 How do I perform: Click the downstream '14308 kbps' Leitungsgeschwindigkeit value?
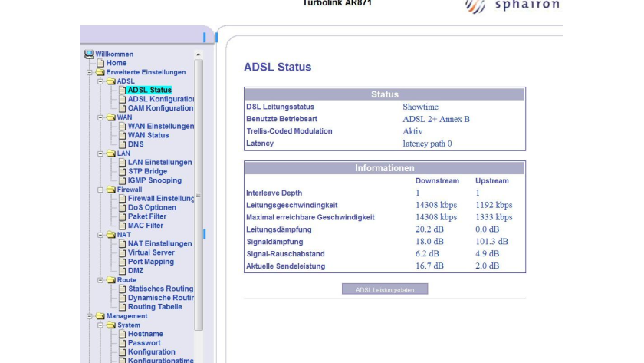pyautogui.click(x=435, y=205)
